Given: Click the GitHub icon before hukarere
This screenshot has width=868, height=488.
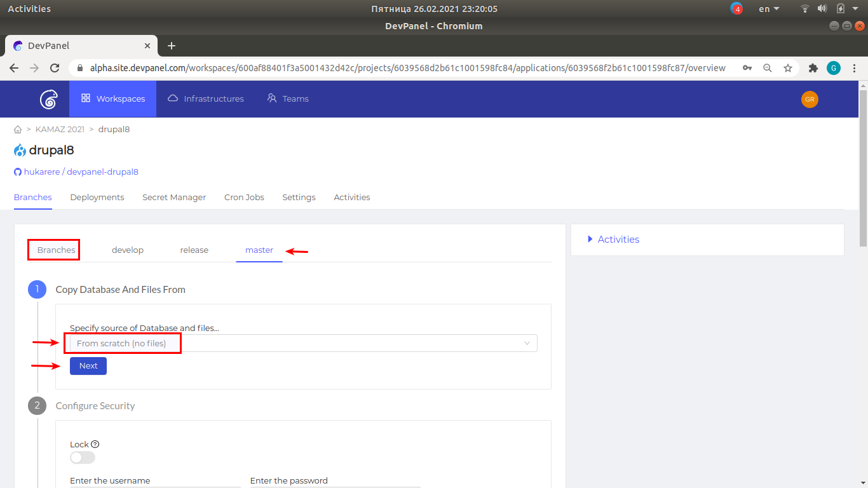Looking at the screenshot, I should [17, 172].
